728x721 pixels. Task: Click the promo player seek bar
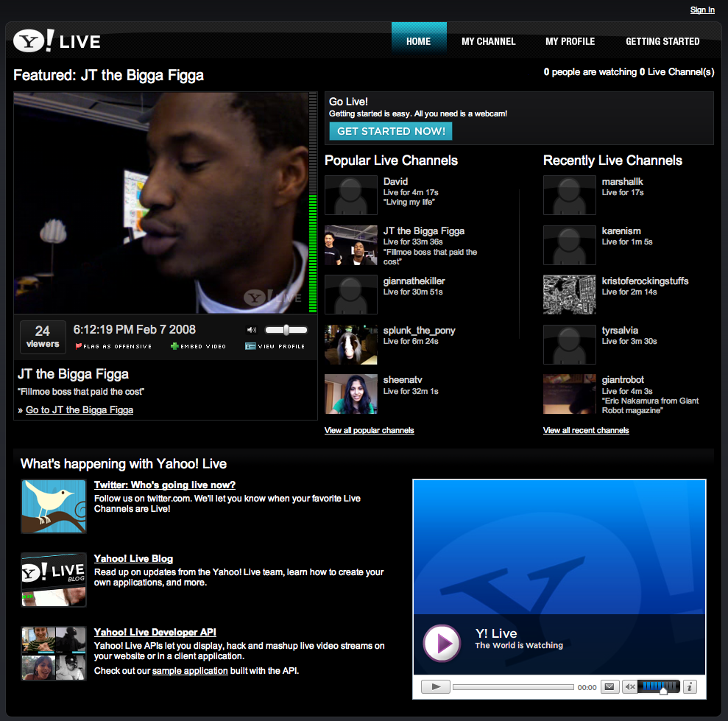click(x=514, y=687)
